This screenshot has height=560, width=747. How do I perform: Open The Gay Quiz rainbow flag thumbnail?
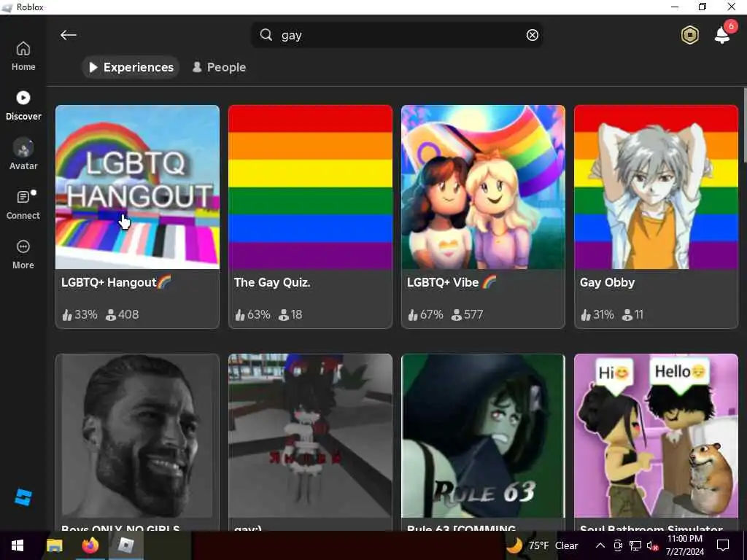pos(310,187)
